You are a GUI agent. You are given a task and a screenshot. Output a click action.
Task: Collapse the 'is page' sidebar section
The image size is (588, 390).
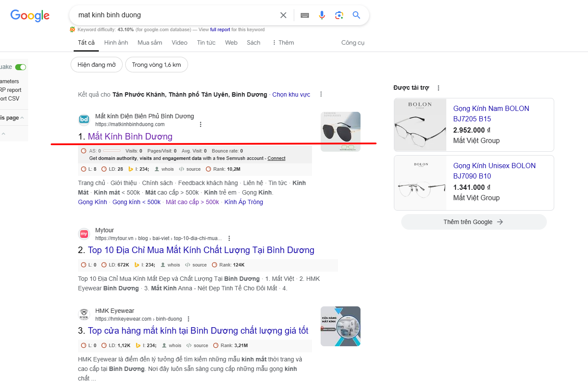point(22,118)
